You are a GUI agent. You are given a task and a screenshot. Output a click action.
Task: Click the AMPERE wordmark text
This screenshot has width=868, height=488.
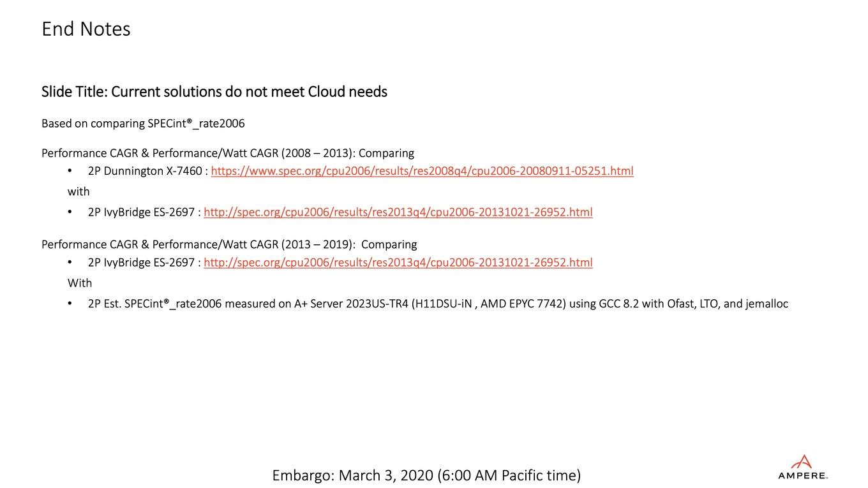click(802, 476)
